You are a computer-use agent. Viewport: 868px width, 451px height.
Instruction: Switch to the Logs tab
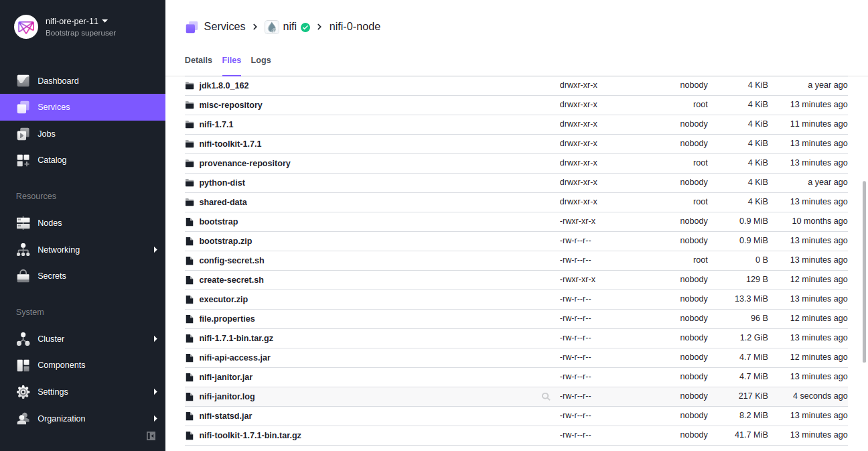pos(261,60)
